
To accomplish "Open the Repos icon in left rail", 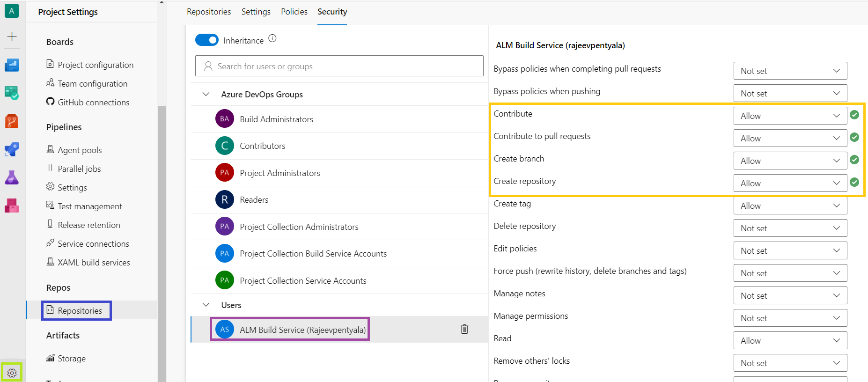I will (12, 121).
